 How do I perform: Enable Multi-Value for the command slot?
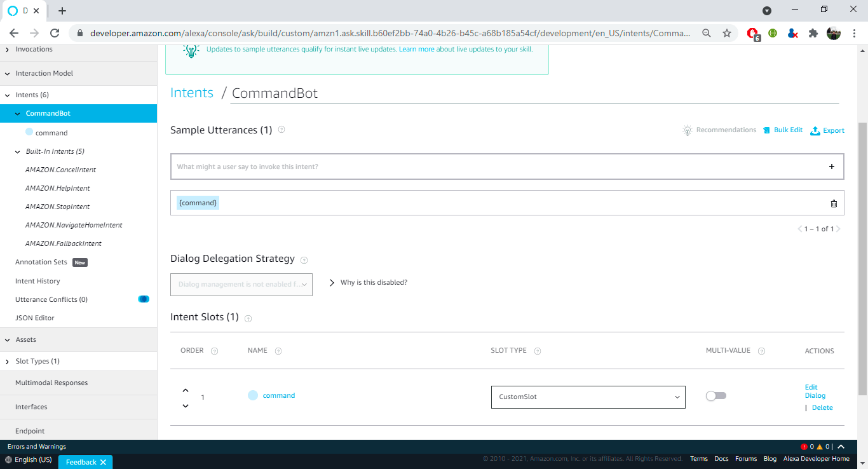[716, 396]
